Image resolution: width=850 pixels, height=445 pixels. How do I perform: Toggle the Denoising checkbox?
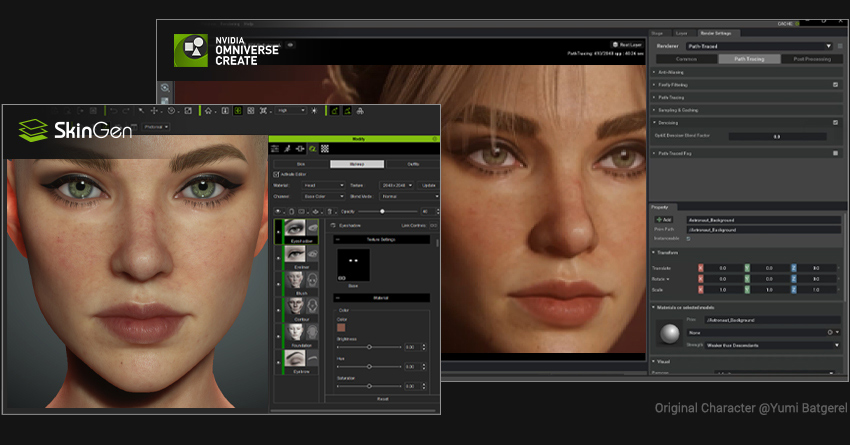(x=835, y=122)
